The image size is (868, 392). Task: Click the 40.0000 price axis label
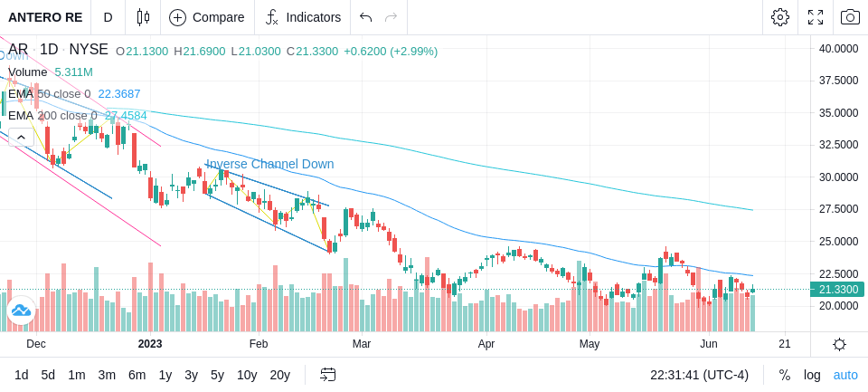pos(839,49)
